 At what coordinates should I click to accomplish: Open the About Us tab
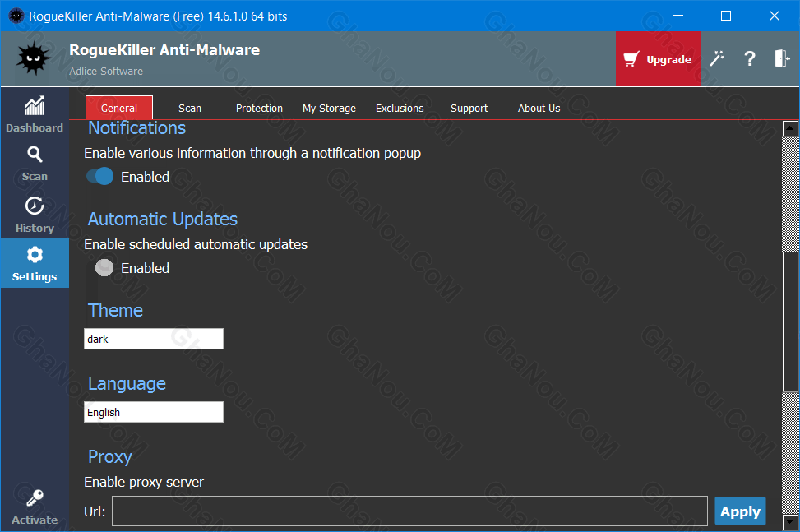(539, 109)
